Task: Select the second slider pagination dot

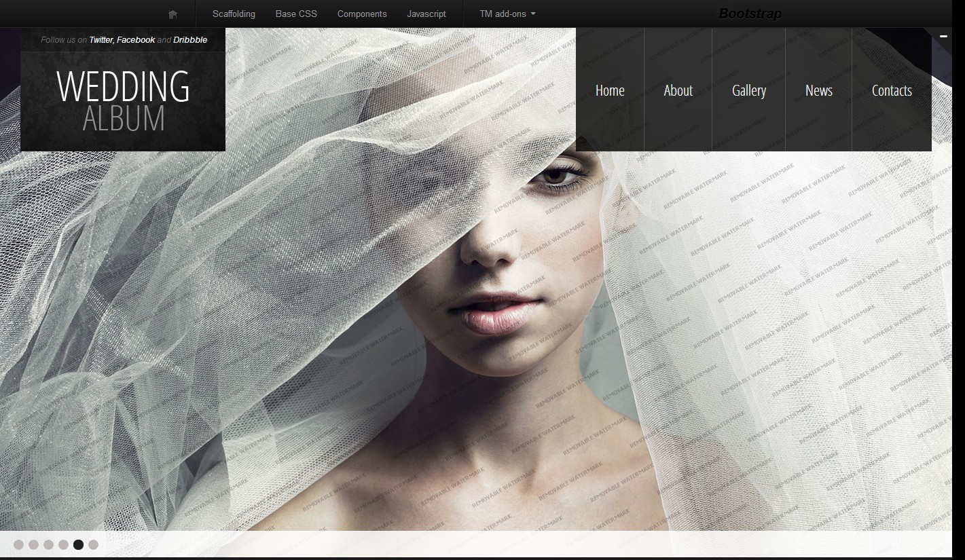Action: tap(33, 544)
